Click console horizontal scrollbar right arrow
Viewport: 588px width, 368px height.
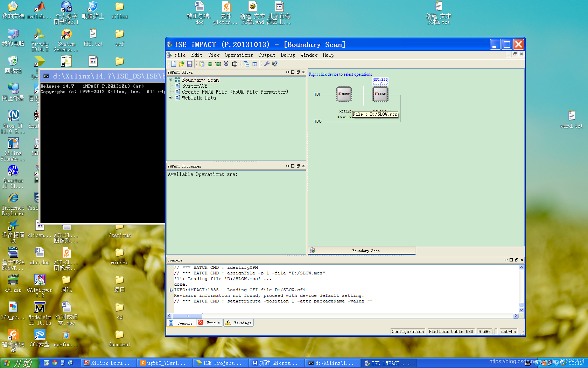tap(516, 316)
